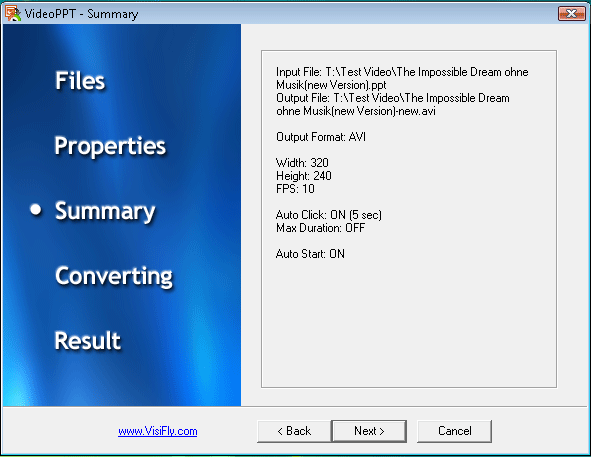
Task: Select the Summary step label
Action: (105, 211)
